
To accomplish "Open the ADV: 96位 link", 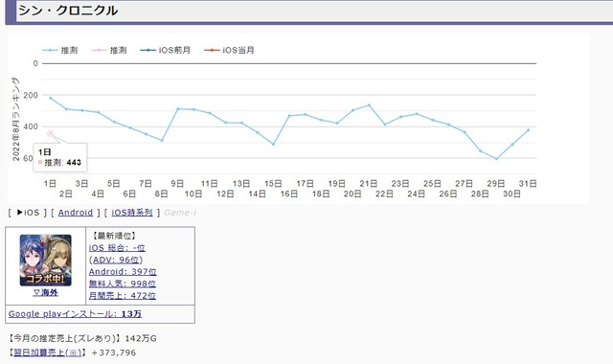I will (x=116, y=260).
